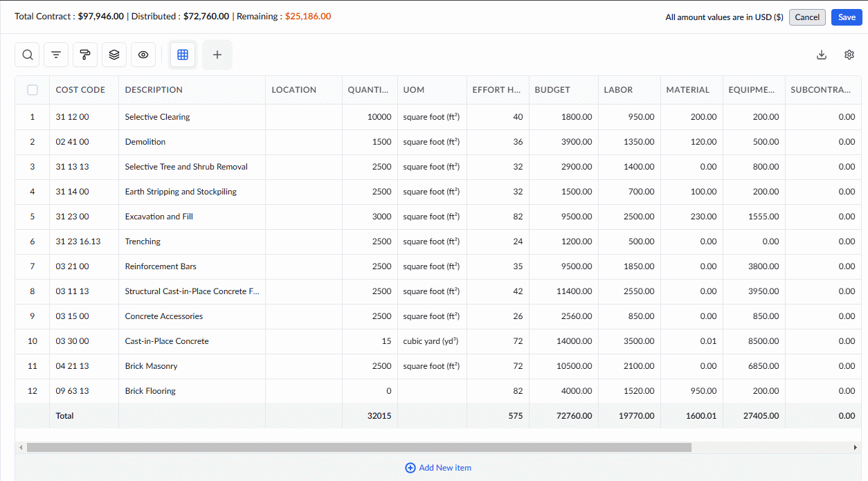The image size is (868, 481).
Task: Open UOM dropdown for Cast-in-Place Concrete
Action: 432,341
